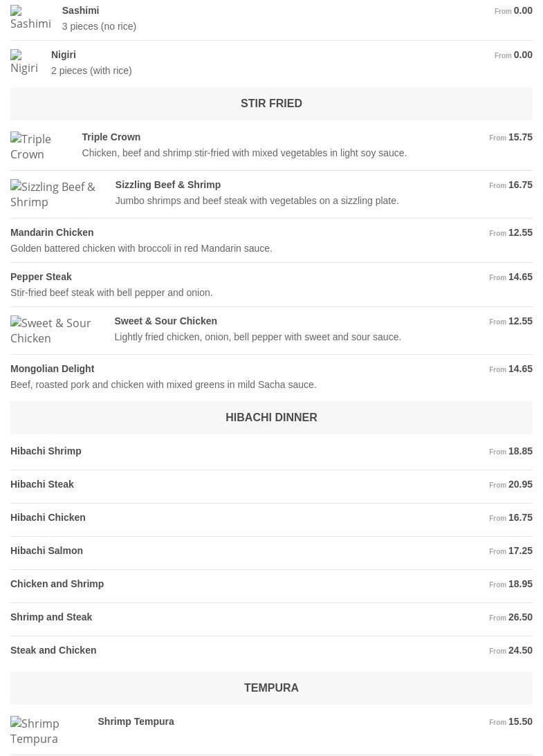Image resolution: width=543 pixels, height=756 pixels.
Task: Click the Sashimi item thumbnail image
Action: [x=30, y=18]
